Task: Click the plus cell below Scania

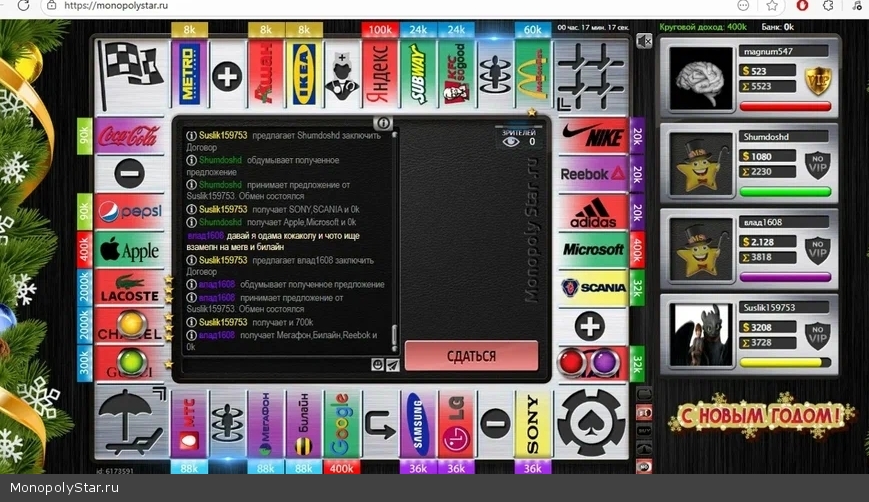Action: tap(590, 326)
